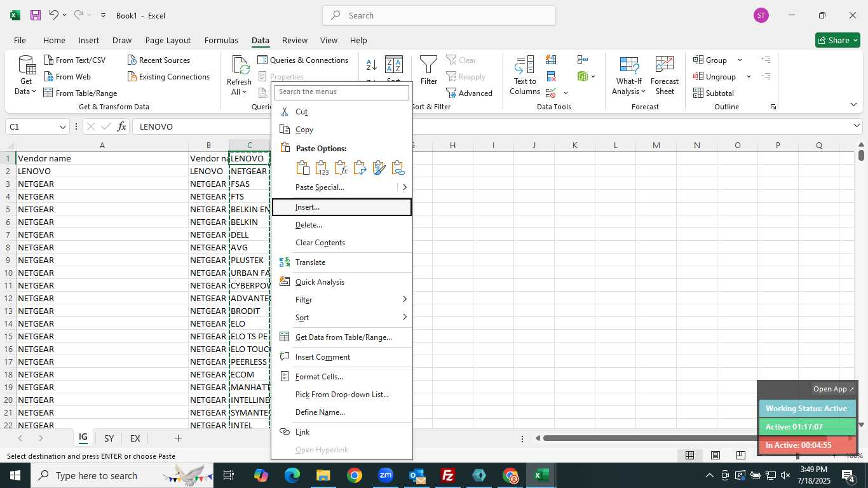This screenshot has height=488, width=868.
Task: Click the Refresh All button
Action: [x=240, y=76]
